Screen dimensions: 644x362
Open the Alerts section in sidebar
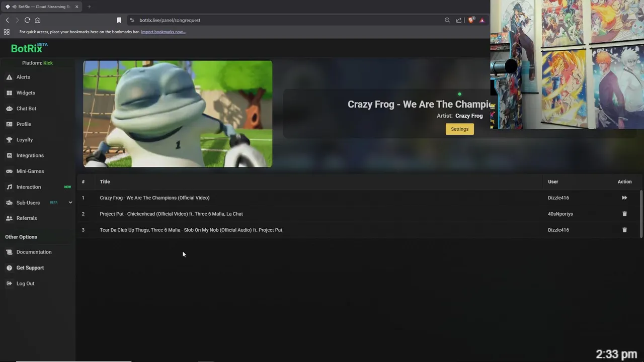[x=23, y=77]
